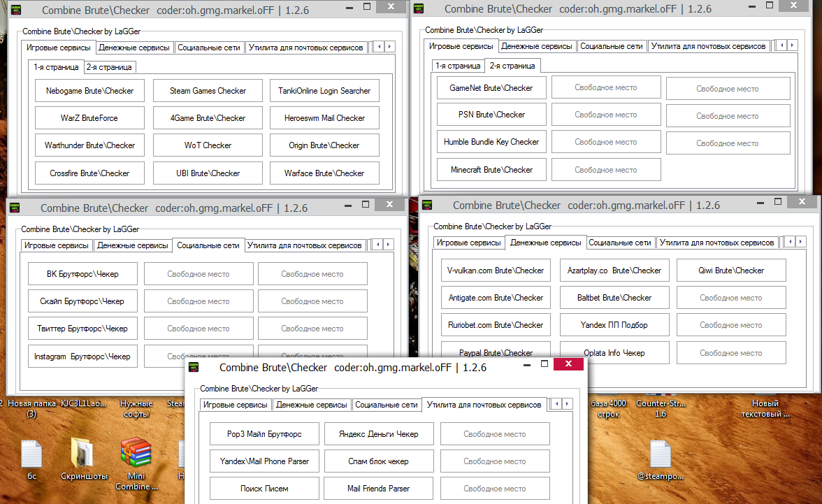The height and width of the screenshot is (504, 822).
Task: Open Heroeswm Mail Checker
Action: pos(324,118)
